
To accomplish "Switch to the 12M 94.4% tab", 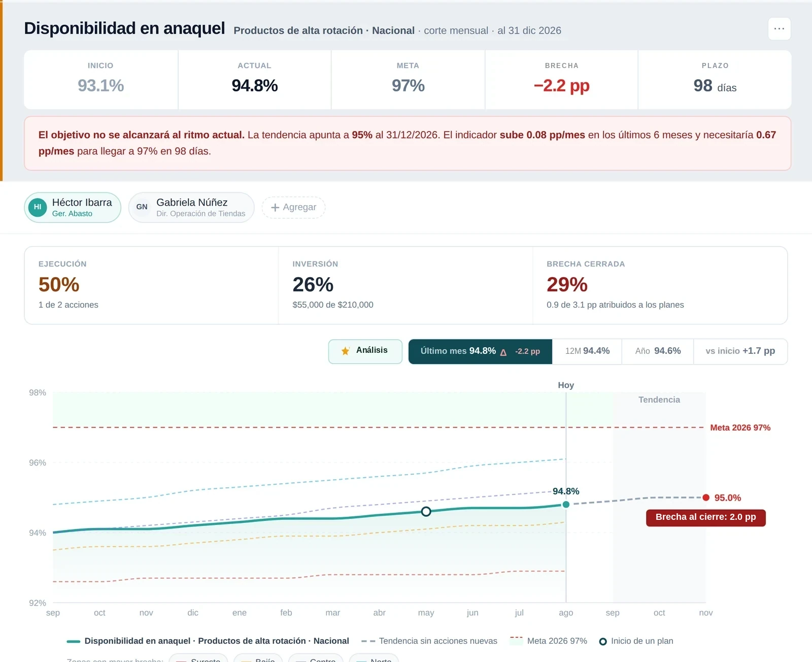I will coord(587,351).
